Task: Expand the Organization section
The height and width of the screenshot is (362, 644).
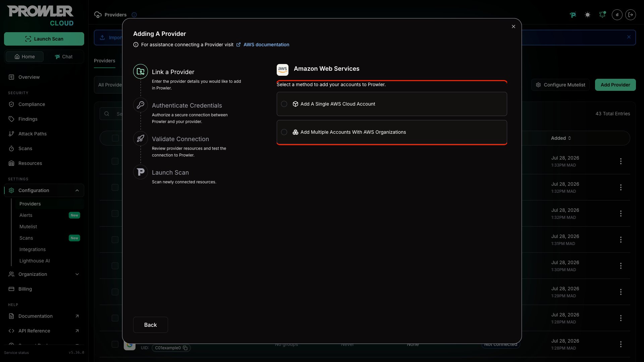Action: pyautogui.click(x=44, y=274)
